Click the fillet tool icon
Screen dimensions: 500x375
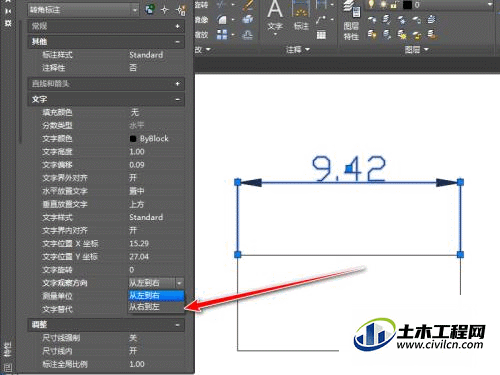[x=222, y=20]
